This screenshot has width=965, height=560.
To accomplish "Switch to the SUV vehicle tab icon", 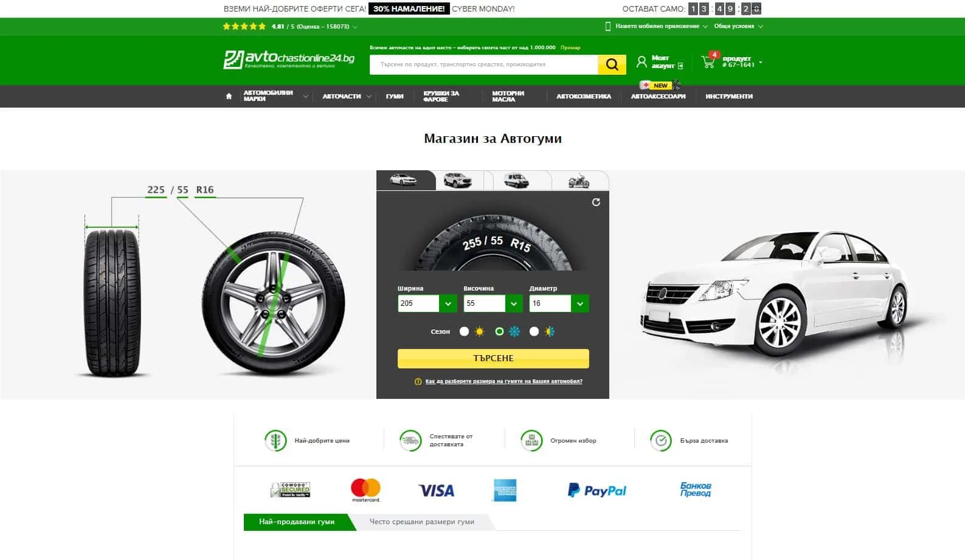I will [458, 181].
